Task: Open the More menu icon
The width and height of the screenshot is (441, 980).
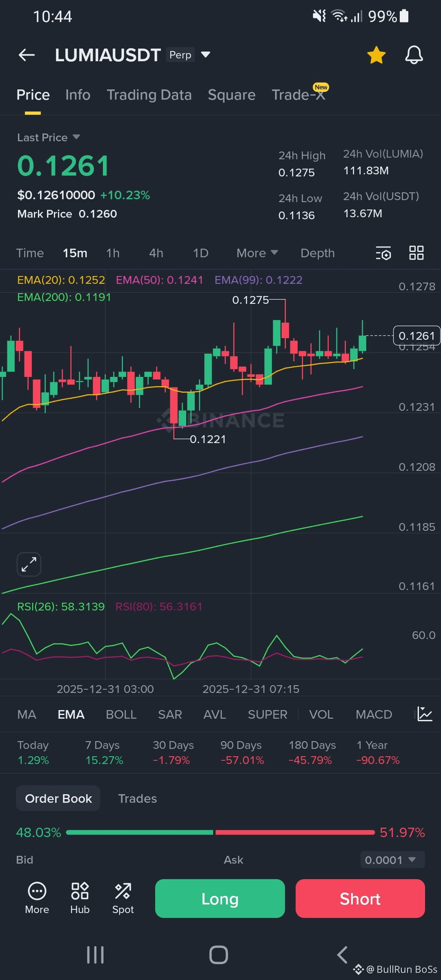Action: pyautogui.click(x=37, y=898)
